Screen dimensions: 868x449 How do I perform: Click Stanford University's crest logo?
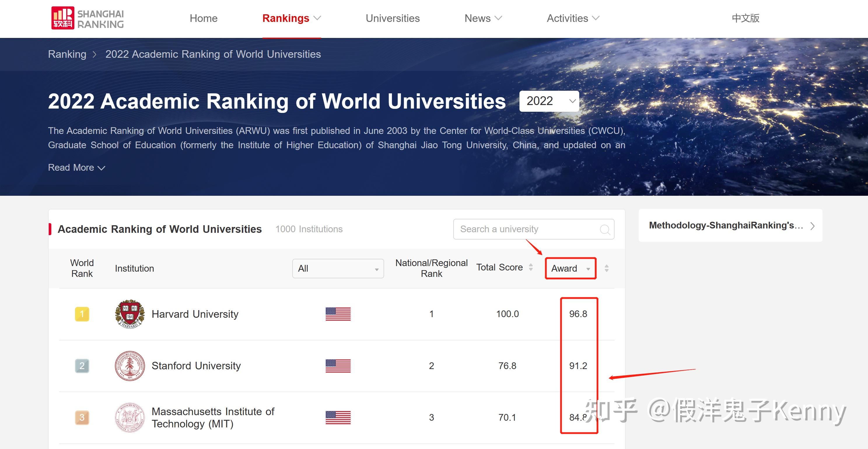click(x=130, y=366)
